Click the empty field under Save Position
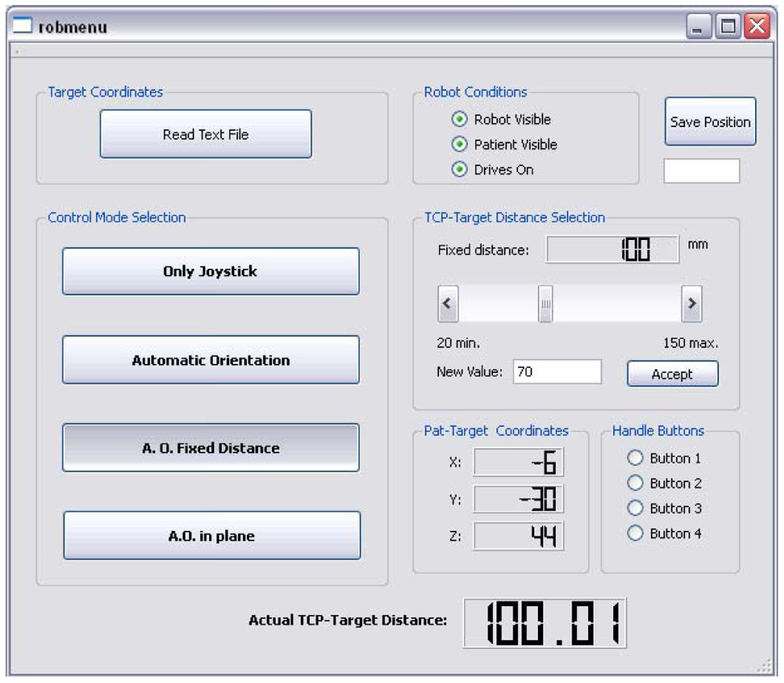This screenshot has width=784, height=683. (702, 171)
